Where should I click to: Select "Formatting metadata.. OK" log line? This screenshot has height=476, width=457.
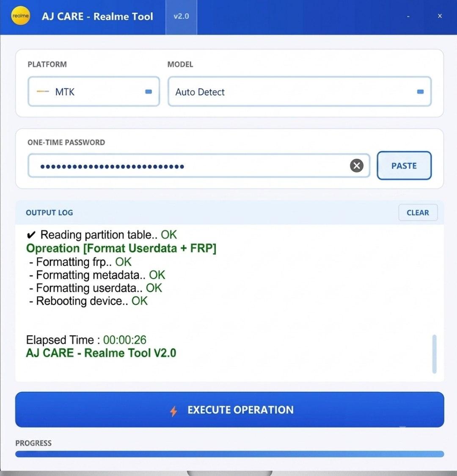97,275
